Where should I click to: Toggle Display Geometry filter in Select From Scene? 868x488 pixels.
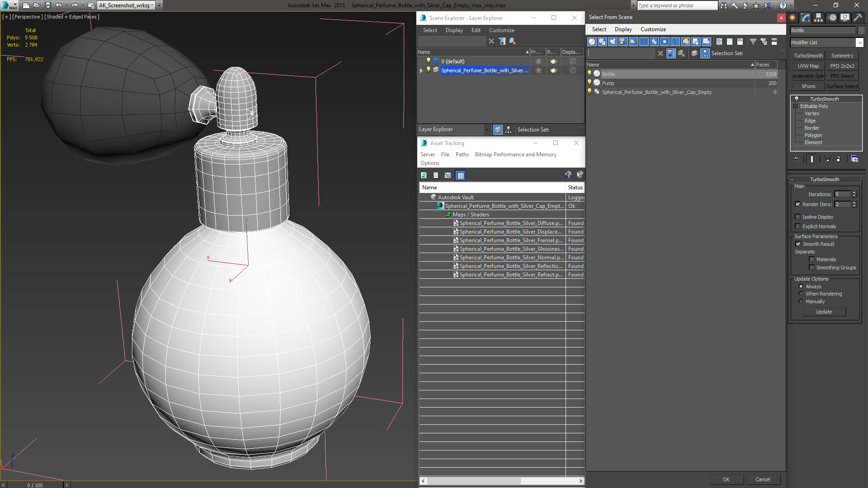coord(592,42)
